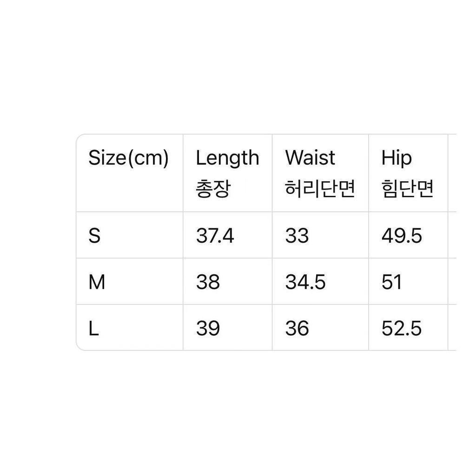
Task: Click the 39 length value
Action: (208, 329)
